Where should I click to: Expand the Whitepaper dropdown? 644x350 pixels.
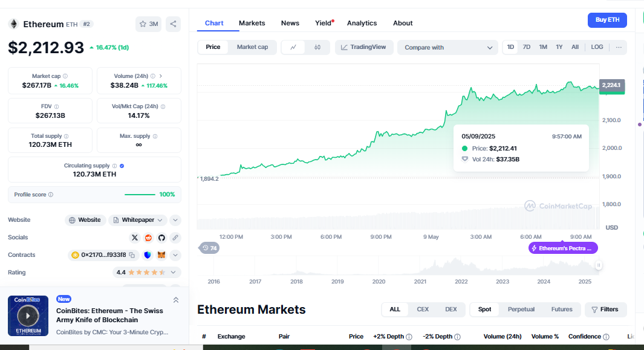[x=138, y=220]
